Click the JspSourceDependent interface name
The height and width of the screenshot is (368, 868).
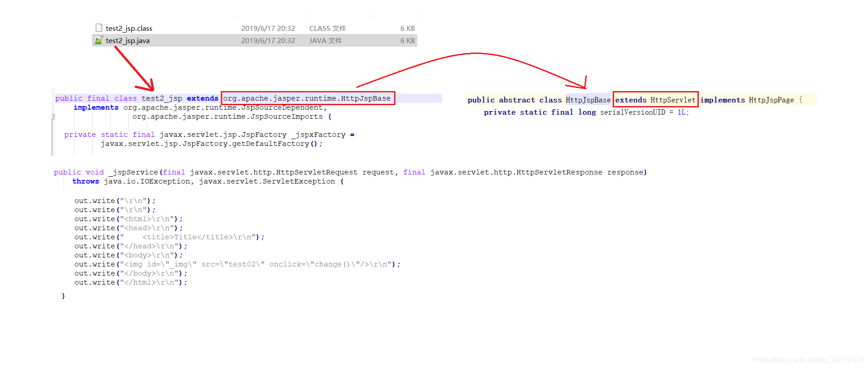tap(282, 107)
